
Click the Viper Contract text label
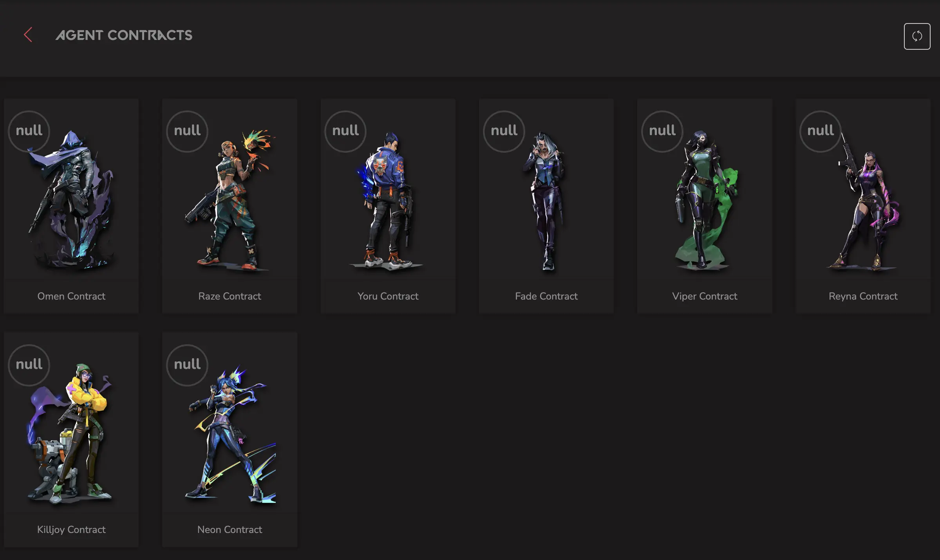pos(705,296)
